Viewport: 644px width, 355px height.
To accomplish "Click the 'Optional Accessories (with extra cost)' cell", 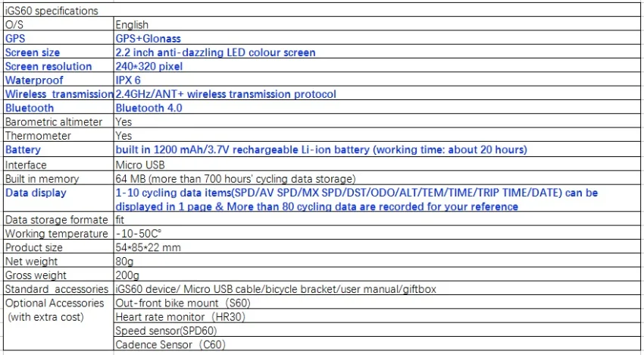I will coord(59,323).
